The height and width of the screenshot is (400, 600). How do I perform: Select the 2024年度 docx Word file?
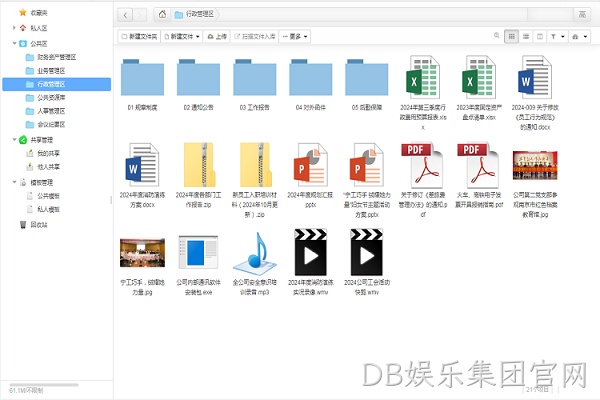click(x=142, y=165)
